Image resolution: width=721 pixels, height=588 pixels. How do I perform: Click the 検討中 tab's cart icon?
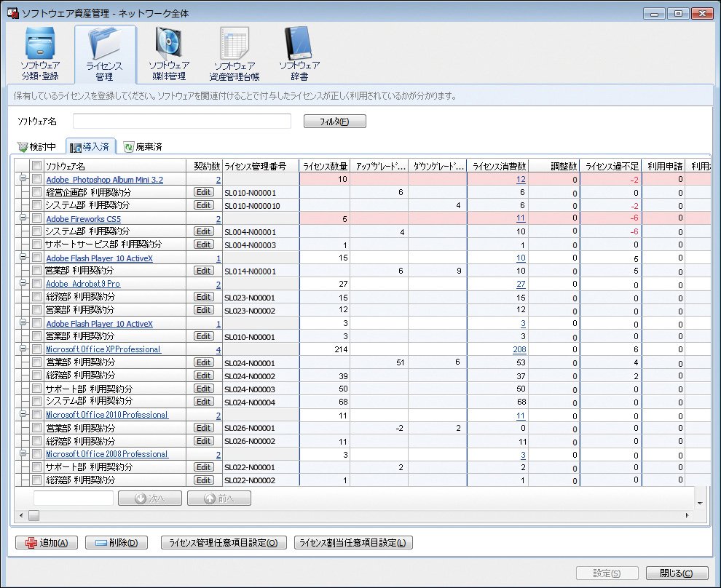click(22, 147)
